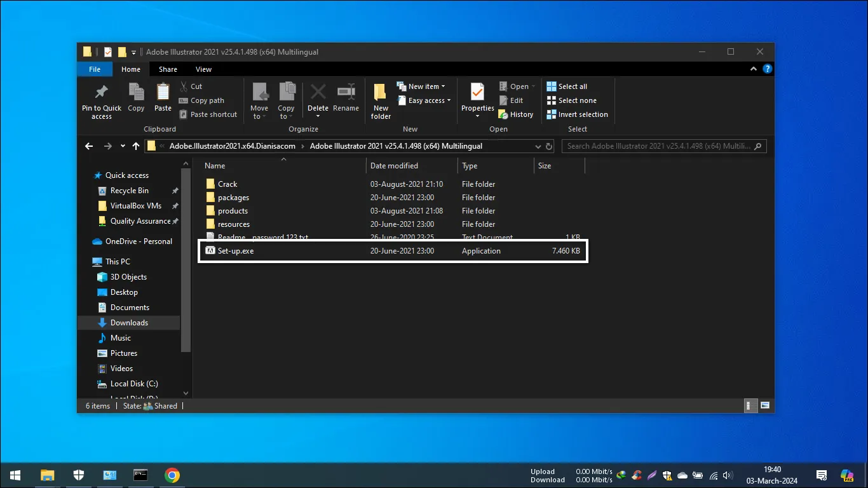Click the Up arrow navigation button
This screenshot has height=488, width=868.
click(x=136, y=146)
